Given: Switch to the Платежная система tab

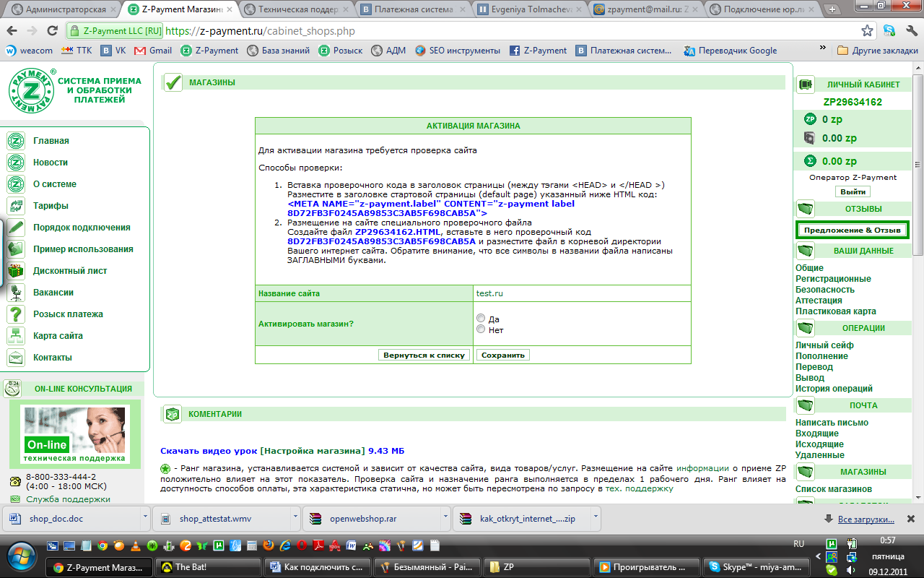Looking at the screenshot, I should [412, 10].
